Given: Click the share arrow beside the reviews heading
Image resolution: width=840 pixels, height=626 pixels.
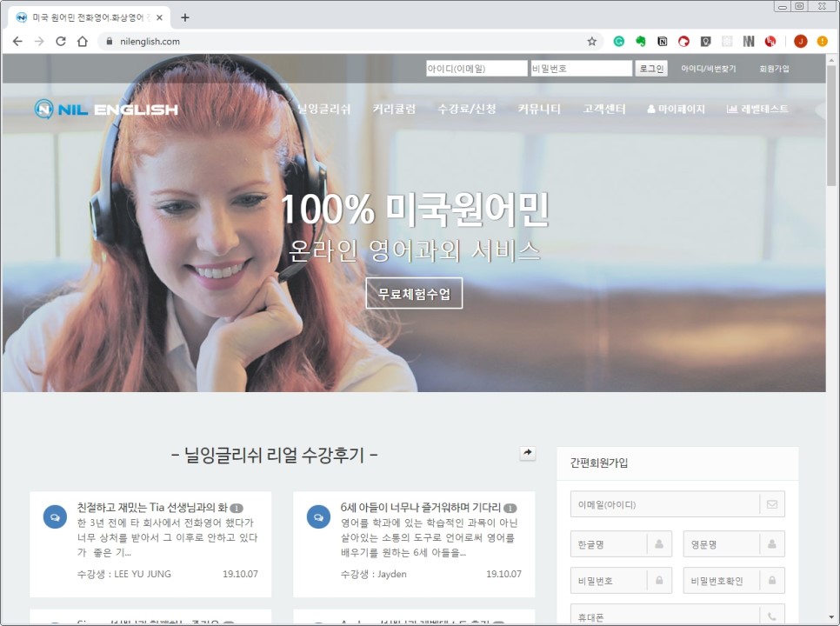Looking at the screenshot, I should click(x=527, y=453).
